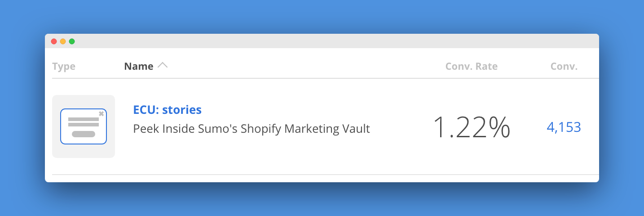Select the 1.22% conversion rate value
This screenshot has width=644, height=216.
[471, 127]
